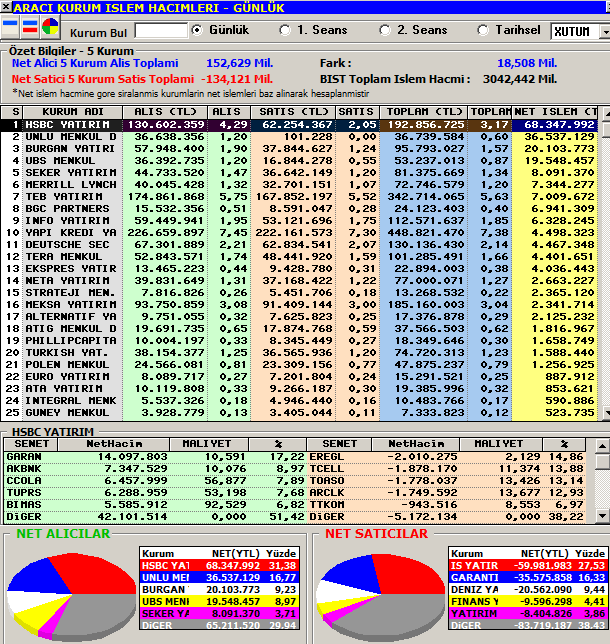Click the main table scrollbar down arrow
This screenshot has height=644, width=610.
(x=606, y=413)
